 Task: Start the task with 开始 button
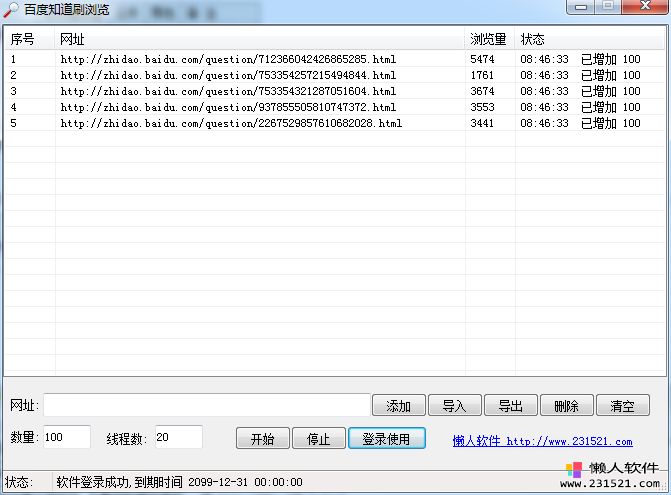[x=263, y=438]
